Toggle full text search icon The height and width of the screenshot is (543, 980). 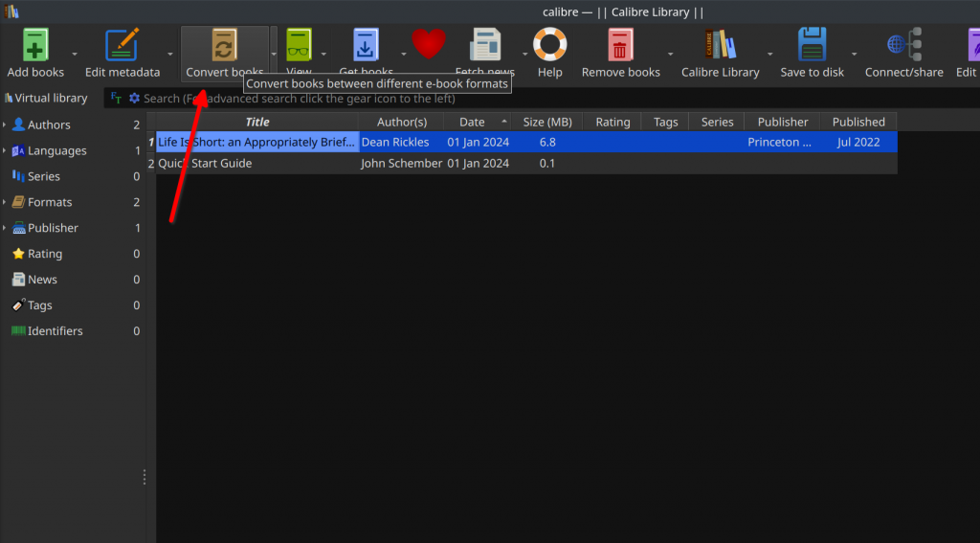tap(116, 98)
